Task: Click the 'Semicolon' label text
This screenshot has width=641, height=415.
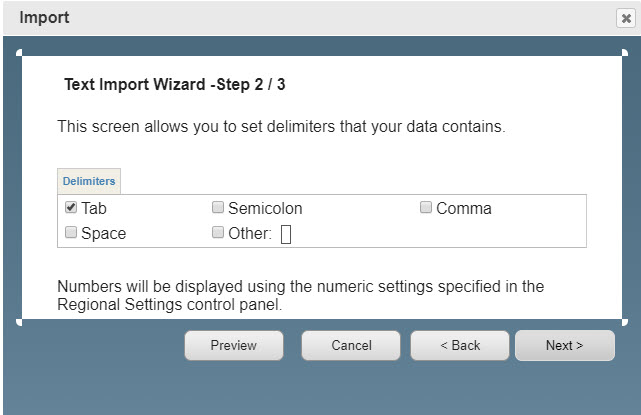Action: 265,208
